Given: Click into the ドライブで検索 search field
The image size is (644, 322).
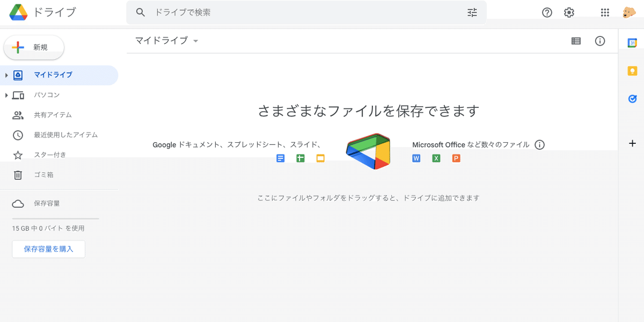Looking at the screenshot, I should pyautogui.click(x=306, y=12).
